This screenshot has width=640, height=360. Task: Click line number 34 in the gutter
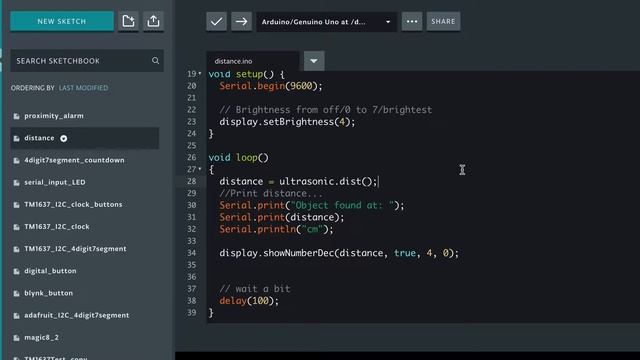tap(191, 253)
